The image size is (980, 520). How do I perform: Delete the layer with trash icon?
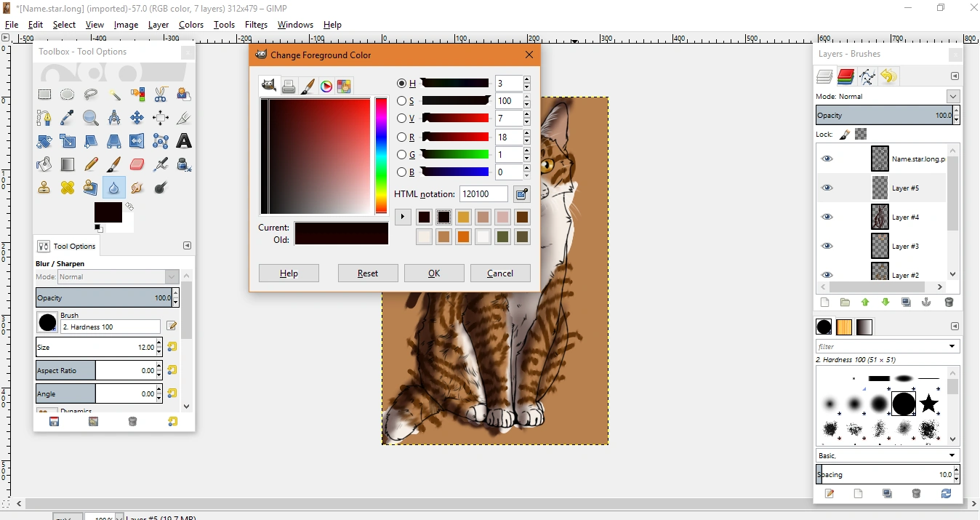[x=949, y=303]
